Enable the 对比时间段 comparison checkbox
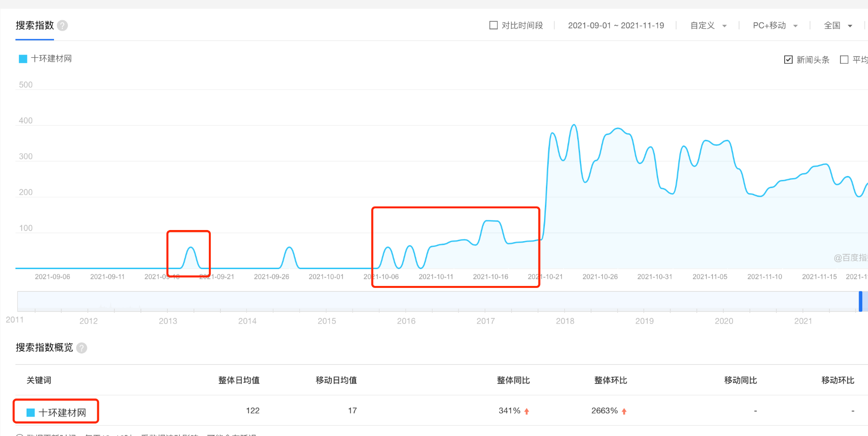Viewport: 868px width, 436px height. click(493, 25)
